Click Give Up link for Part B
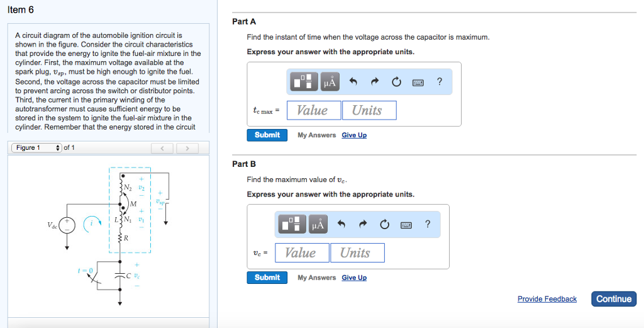 tap(354, 278)
